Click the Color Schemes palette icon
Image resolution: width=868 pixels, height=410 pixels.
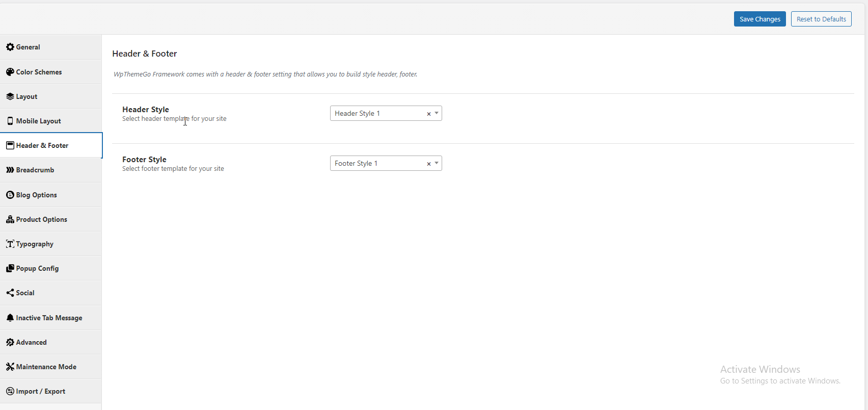[x=10, y=72]
